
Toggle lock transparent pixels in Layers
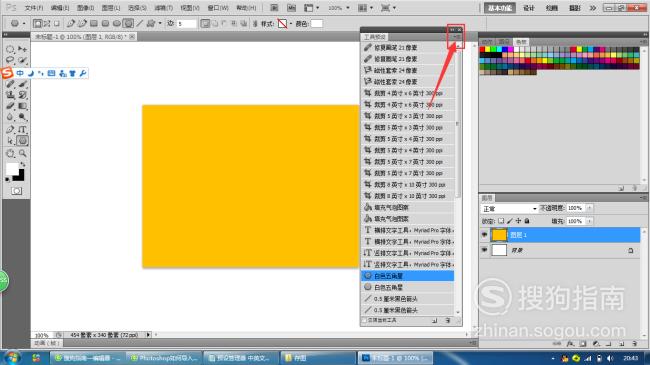[x=501, y=221]
